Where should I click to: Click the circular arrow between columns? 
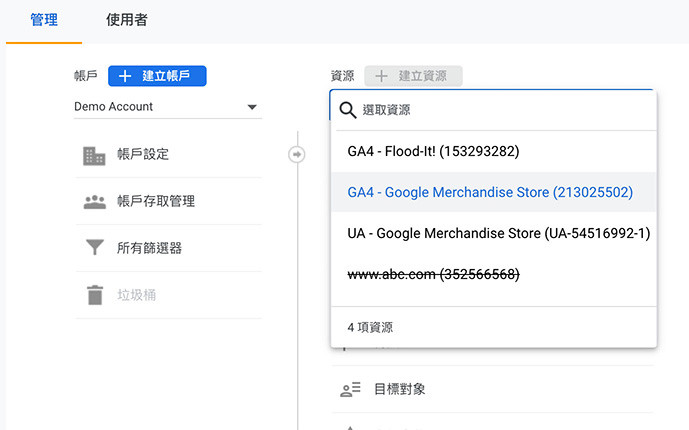click(x=297, y=154)
